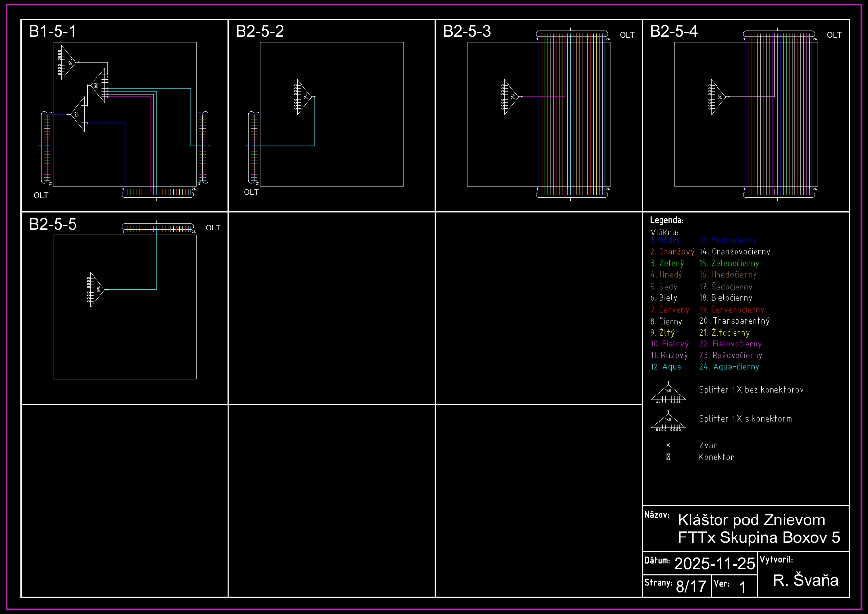
Task: Select the title 'Kláštor pod Znievom'
Action: pyautogui.click(x=751, y=520)
